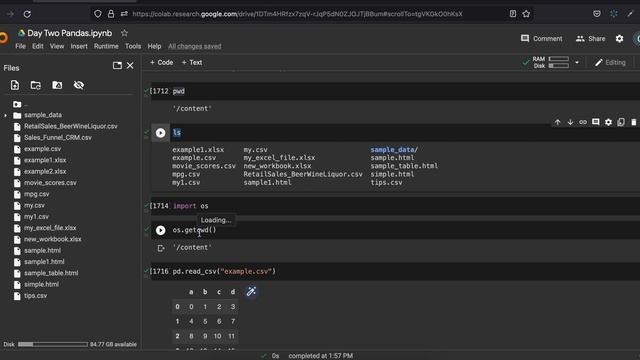Image resolution: width=640 pixels, height=360 pixels.
Task: Add a new Text cell
Action: (192, 62)
